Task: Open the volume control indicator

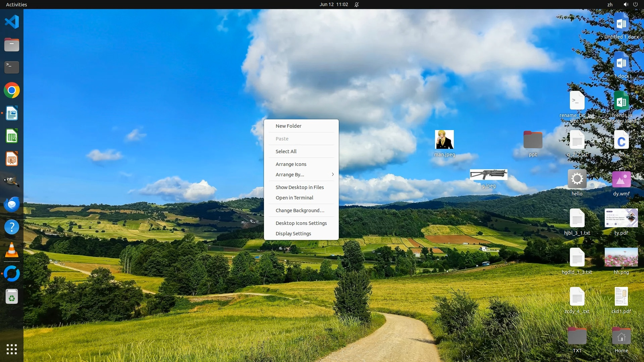Action: 626,4
